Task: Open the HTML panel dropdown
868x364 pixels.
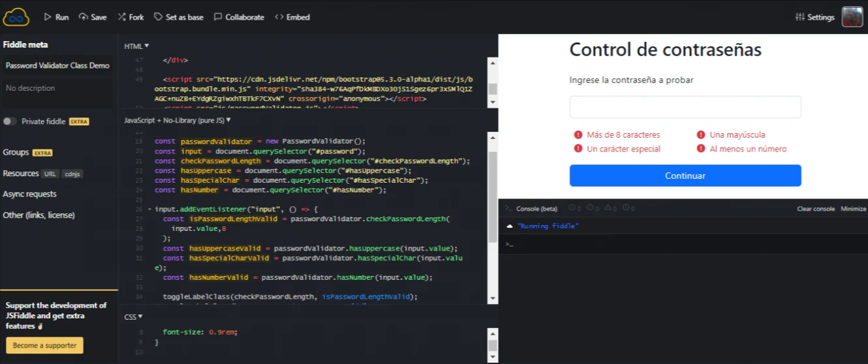Action: click(x=137, y=46)
